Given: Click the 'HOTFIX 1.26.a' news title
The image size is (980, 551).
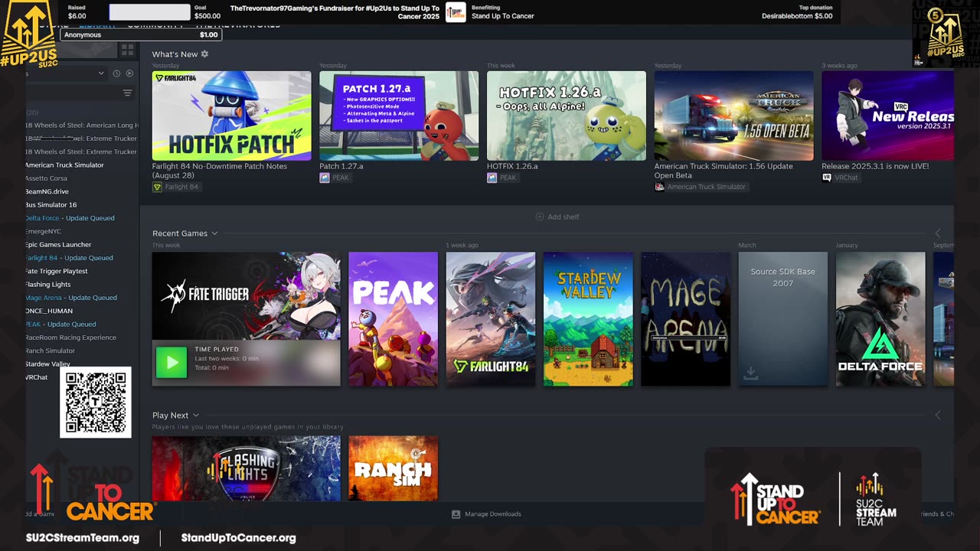Looking at the screenshot, I should point(512,166).
